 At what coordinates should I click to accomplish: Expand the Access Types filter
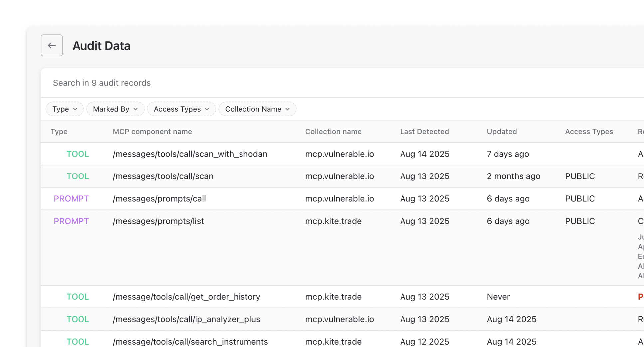point(181,109)
